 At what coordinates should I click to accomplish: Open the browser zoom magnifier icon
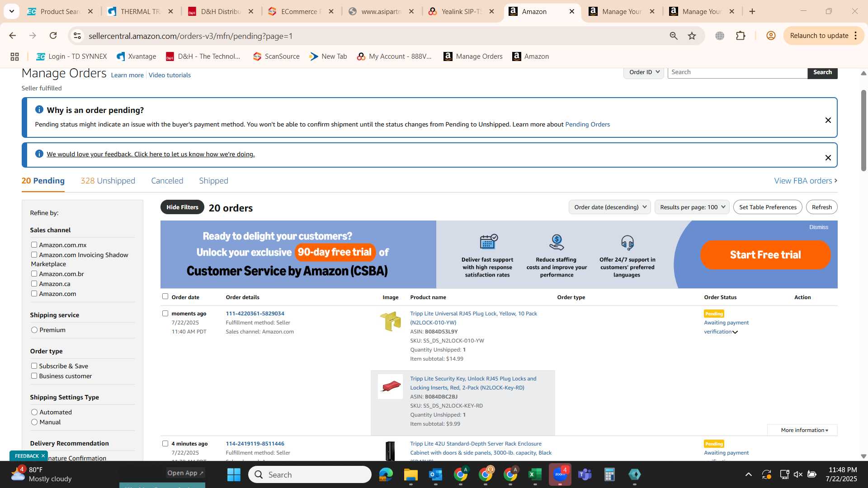pyautogui.click(x=674, y=36)
